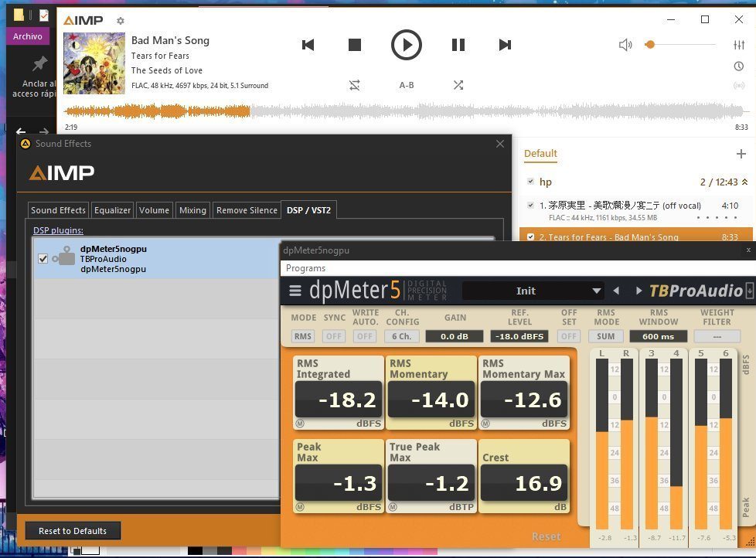Go to previous preset arrow

click(x=615, y=291)
